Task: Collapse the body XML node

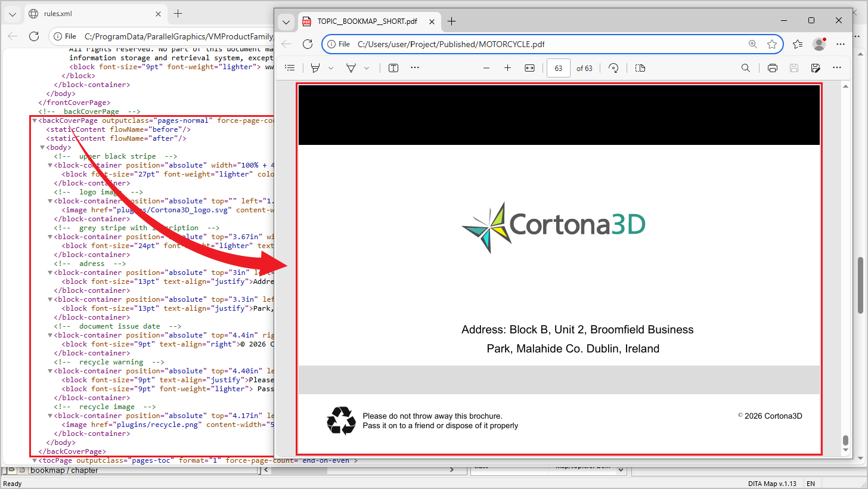Action: 42,147
